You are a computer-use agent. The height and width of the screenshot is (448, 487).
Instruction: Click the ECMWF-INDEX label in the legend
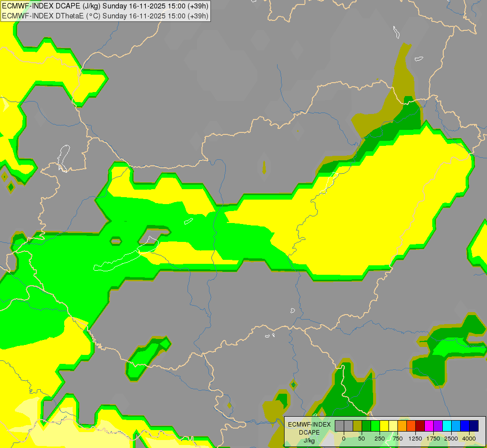(309, 425)
